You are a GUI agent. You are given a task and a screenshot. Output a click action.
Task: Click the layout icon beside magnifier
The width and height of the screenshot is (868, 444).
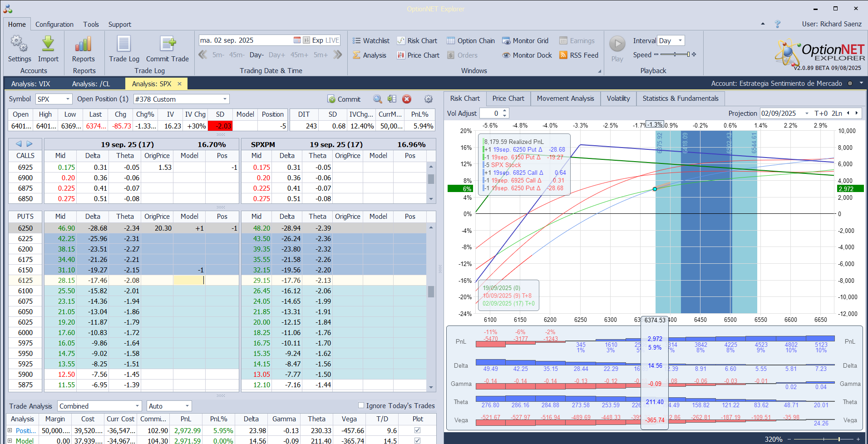tap(392, 99)
